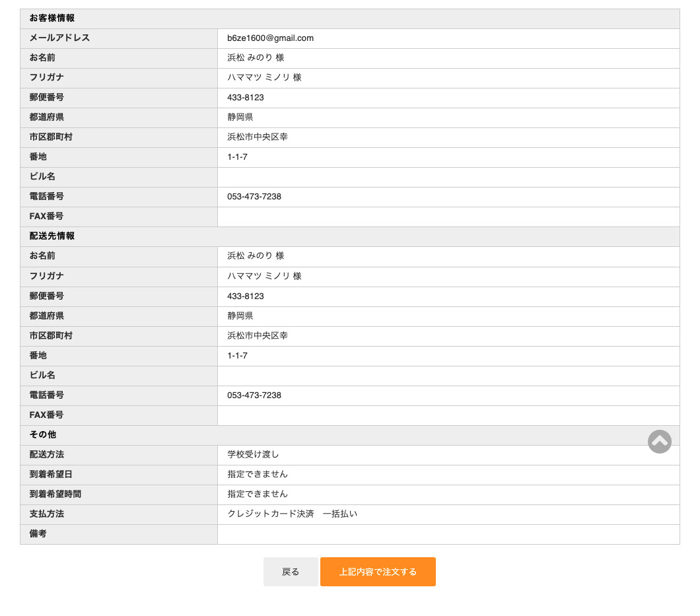700x616 pixels.
Task: Click the scroll-to-top arrow icon
Action: point(659,442)
